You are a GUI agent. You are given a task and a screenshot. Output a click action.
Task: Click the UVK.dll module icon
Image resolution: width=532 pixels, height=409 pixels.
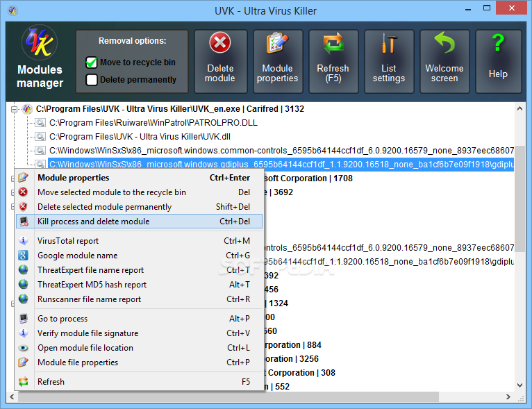pos(40,137)
